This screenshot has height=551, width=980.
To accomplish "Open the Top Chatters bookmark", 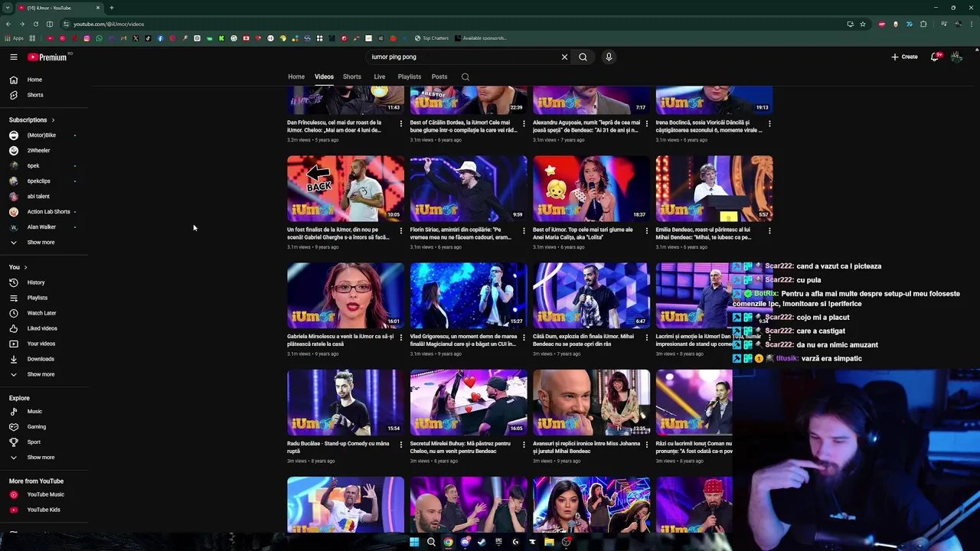I will coord(432,38).
